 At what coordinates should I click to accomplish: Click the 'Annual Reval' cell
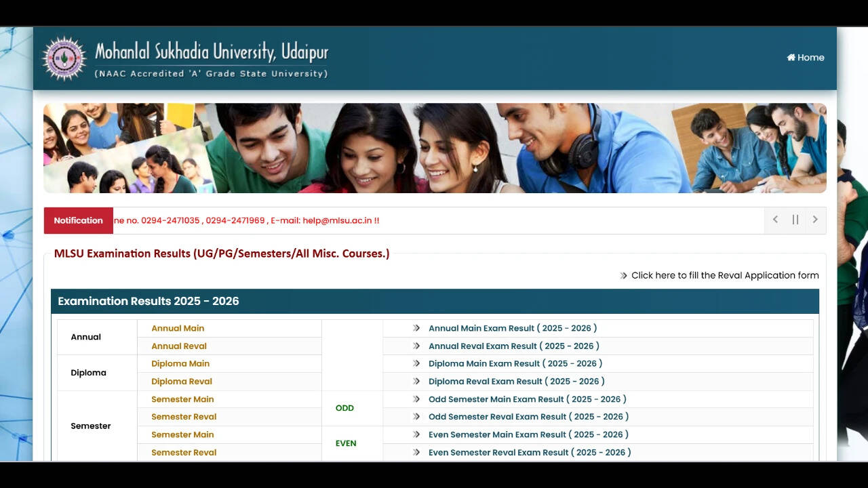click(x=229, y=346)
